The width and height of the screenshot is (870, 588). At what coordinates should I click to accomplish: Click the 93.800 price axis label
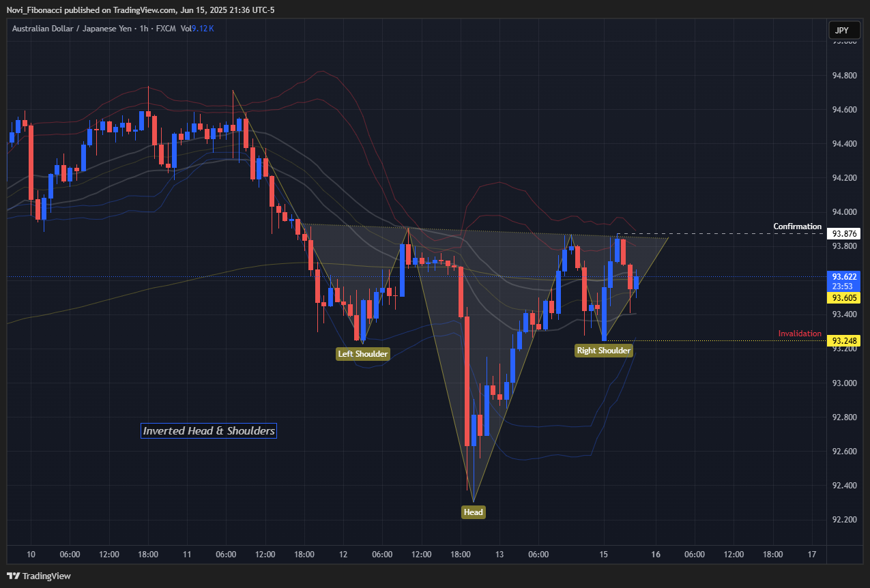845,246
